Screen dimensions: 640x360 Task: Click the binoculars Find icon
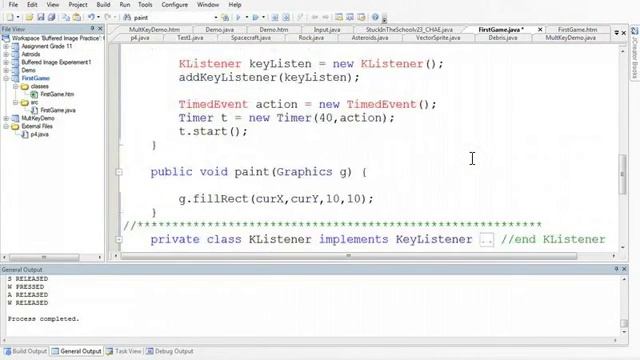point(127,17)
